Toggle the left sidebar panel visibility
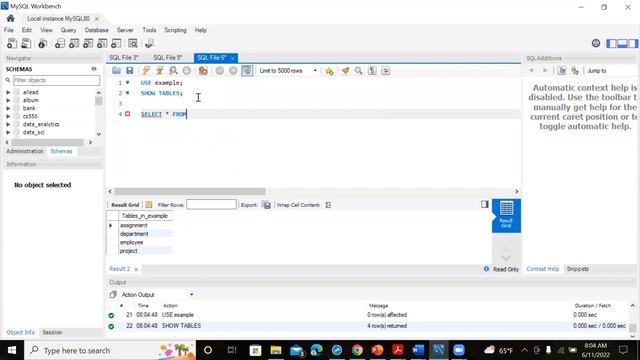Screen dimensions: 640x360 [x=611, y=43]
